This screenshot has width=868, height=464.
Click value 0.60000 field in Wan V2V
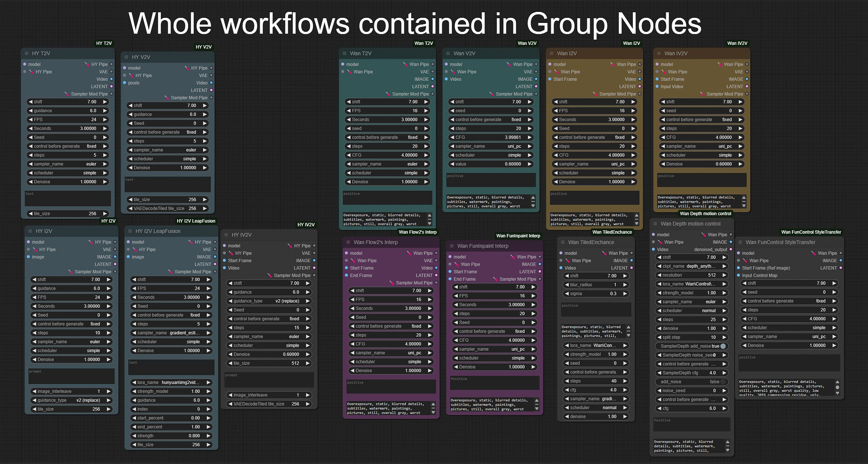pos(491,164)
